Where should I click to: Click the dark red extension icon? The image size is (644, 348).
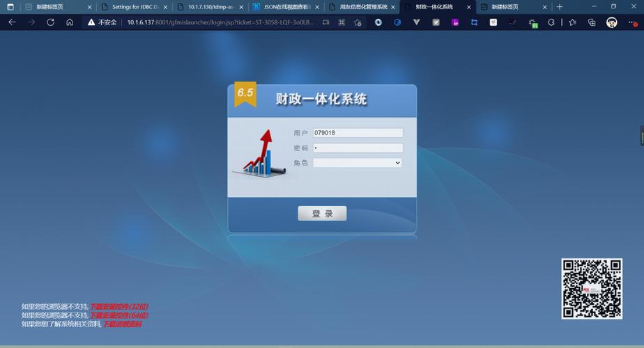(x=512, y=22)
